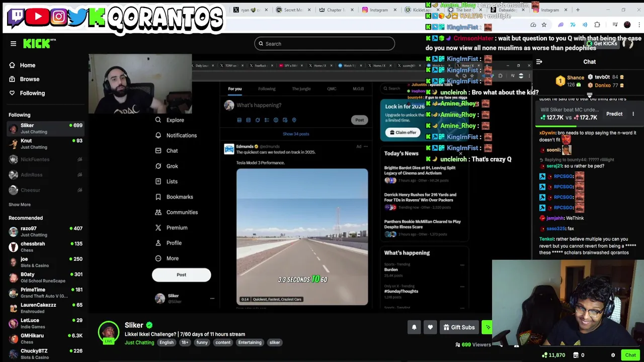Open chat settings gear icon
Viewport: 644px width, 362px height.
pyautogui.click(x=613, y=355)
